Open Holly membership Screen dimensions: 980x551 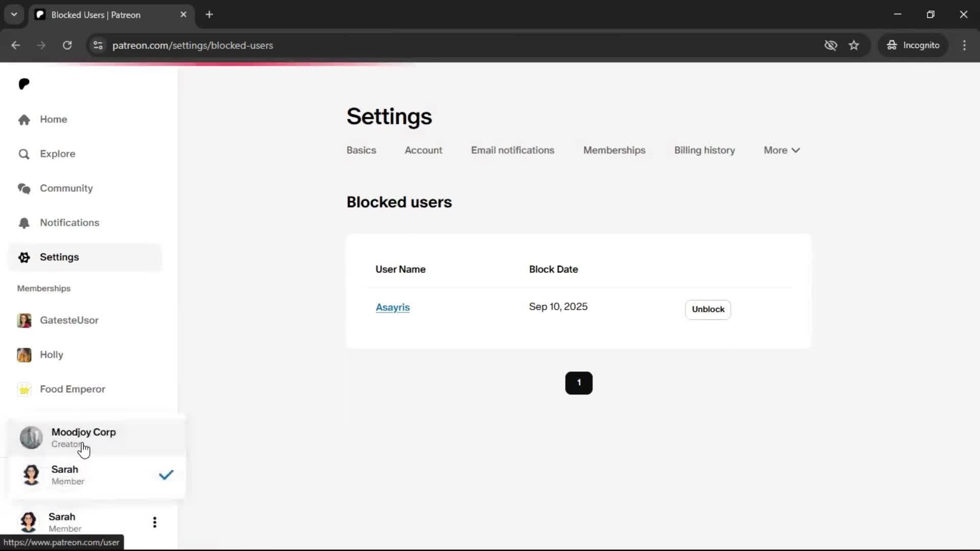tap(85, 355)
